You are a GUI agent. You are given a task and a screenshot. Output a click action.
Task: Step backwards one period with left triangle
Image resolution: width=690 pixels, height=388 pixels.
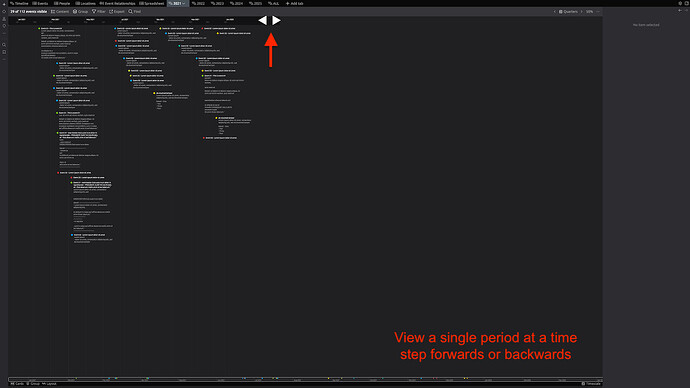coord(262,20)
